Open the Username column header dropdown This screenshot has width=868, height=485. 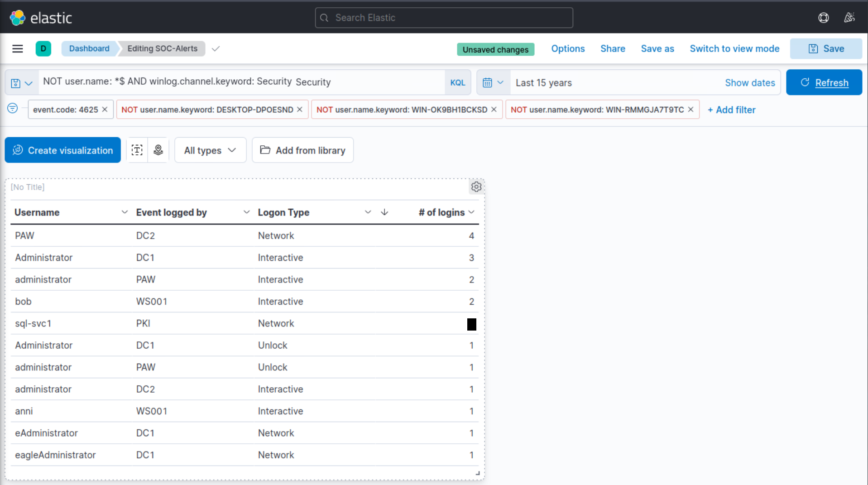124,211
